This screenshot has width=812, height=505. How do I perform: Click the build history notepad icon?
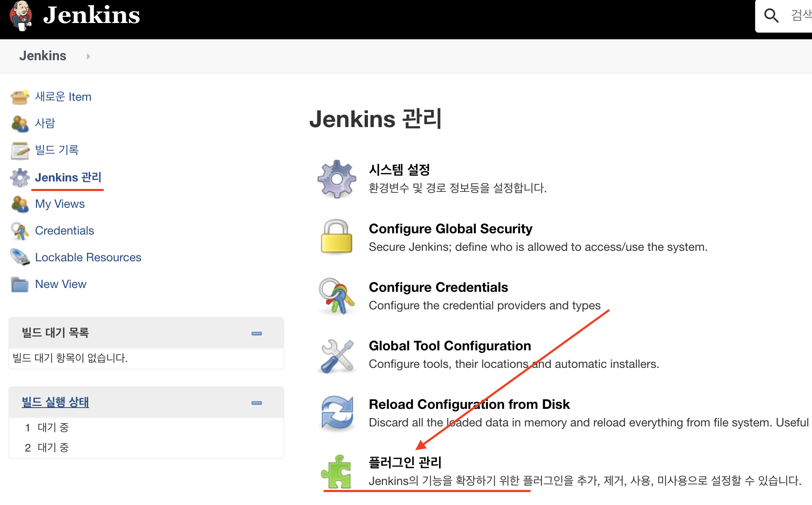20,150
